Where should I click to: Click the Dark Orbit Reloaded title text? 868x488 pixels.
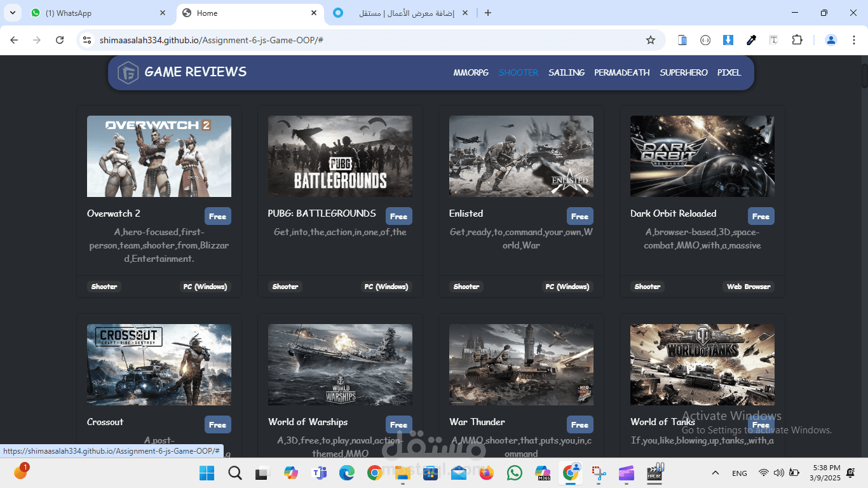[x=674, y=213]
